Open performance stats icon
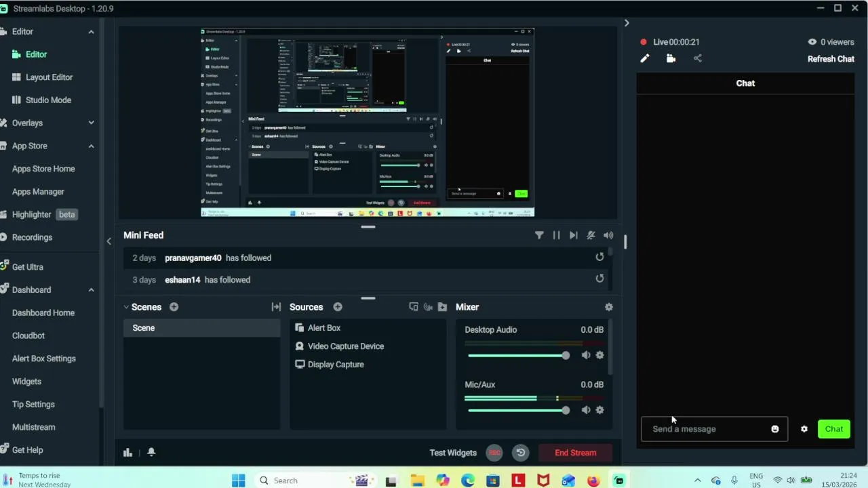The width and height of the screenshot is (868, 488). click(127, 453)
